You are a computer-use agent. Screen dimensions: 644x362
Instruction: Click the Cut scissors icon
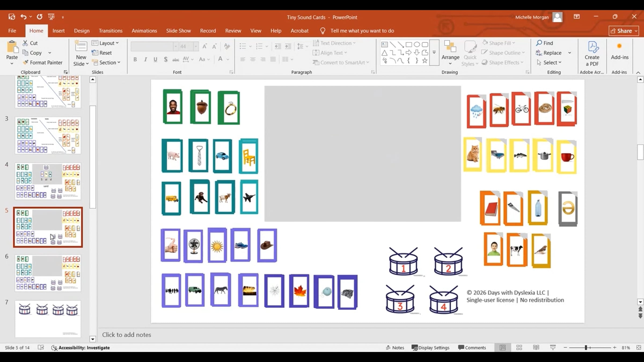pos(25,43)
